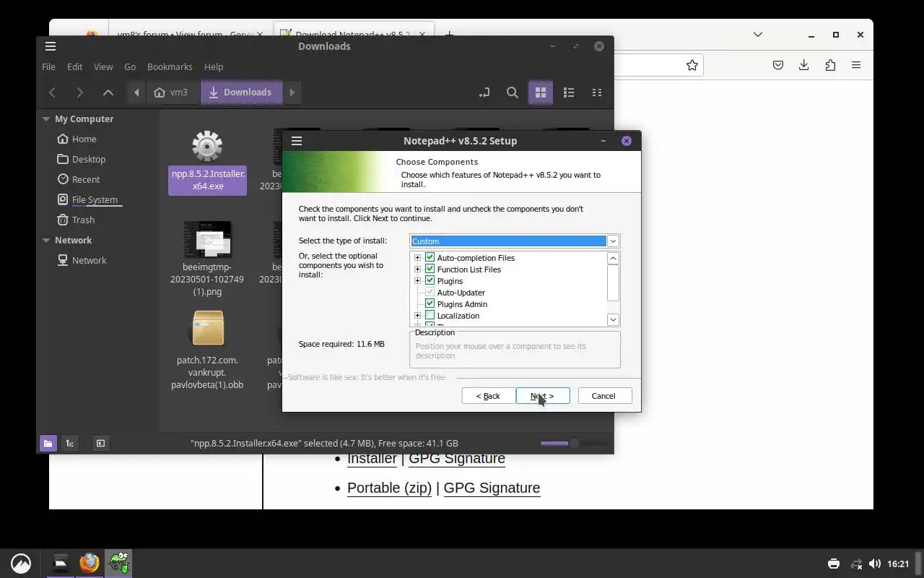This screenshot has height=578, width=924.
Task: Expand Localization tree node
Action: (x=417, y=316)
